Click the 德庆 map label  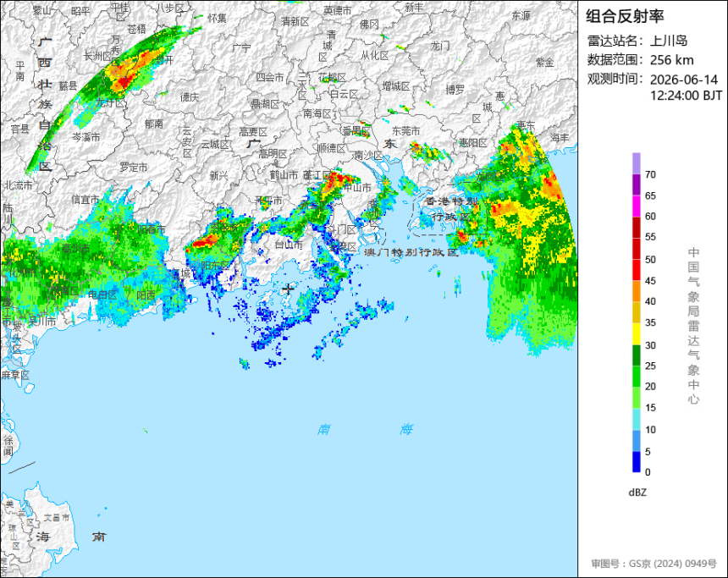click(x=189, y=96)
